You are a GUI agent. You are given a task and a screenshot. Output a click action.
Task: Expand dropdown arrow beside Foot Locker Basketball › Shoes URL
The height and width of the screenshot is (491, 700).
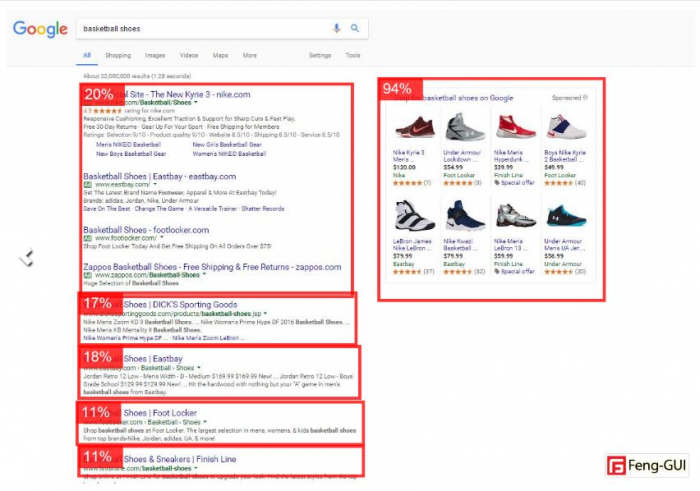[x=205, y=422]
